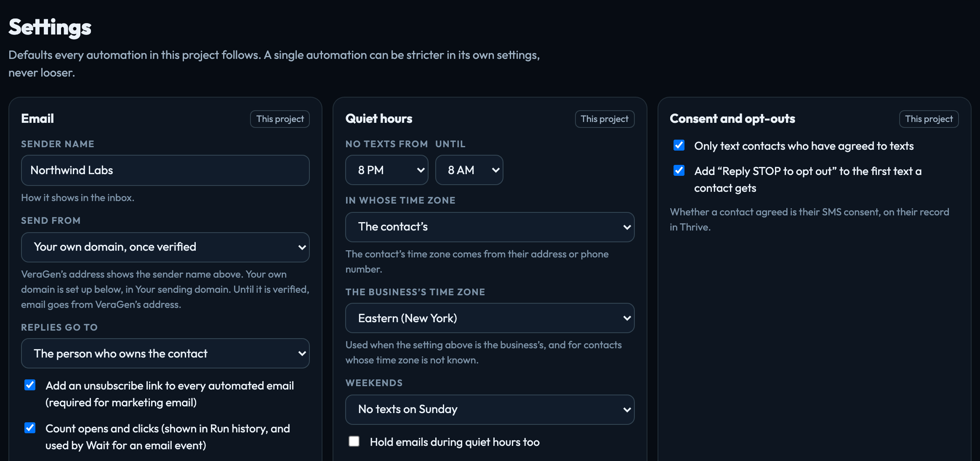
Task: Change the No Texts From 8 PM dropdown
Action: point(387,170)
